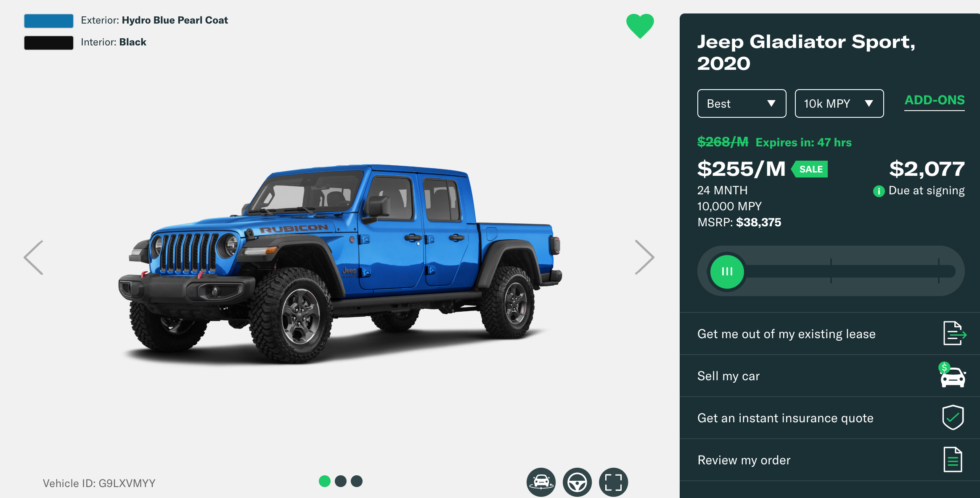Open the steering wheel interior view
Screen dimensions: 980x498
pyautogui.click(x=577, y=482)
